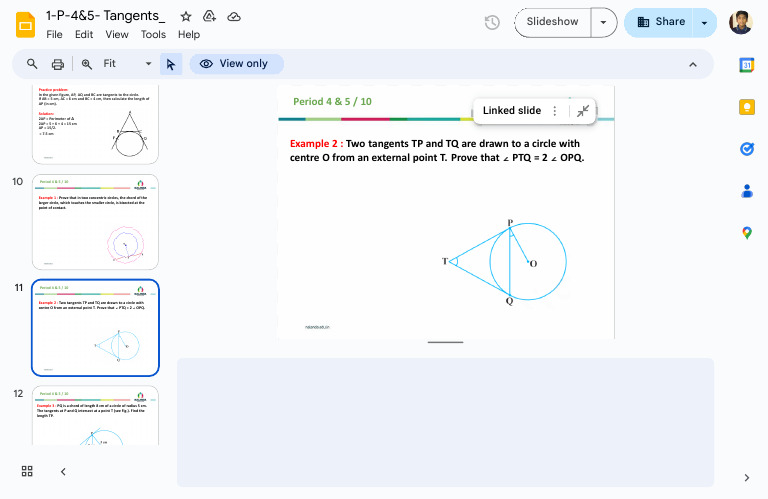Image resolution: width=768 pixels, height=499 pixels.
Task: Open the Google account avatar
Action: pyautogui.click(x=741, y=23)
